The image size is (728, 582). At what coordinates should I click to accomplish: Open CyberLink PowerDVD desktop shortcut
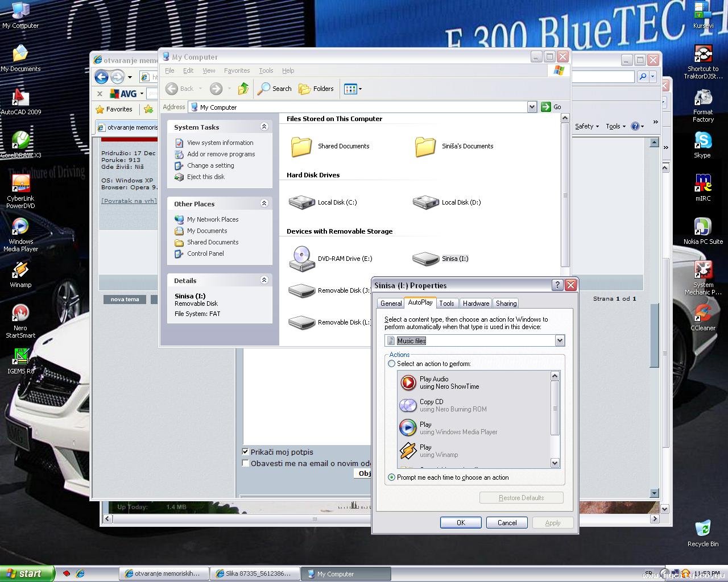pyautogui.click(x=20, y=192)
